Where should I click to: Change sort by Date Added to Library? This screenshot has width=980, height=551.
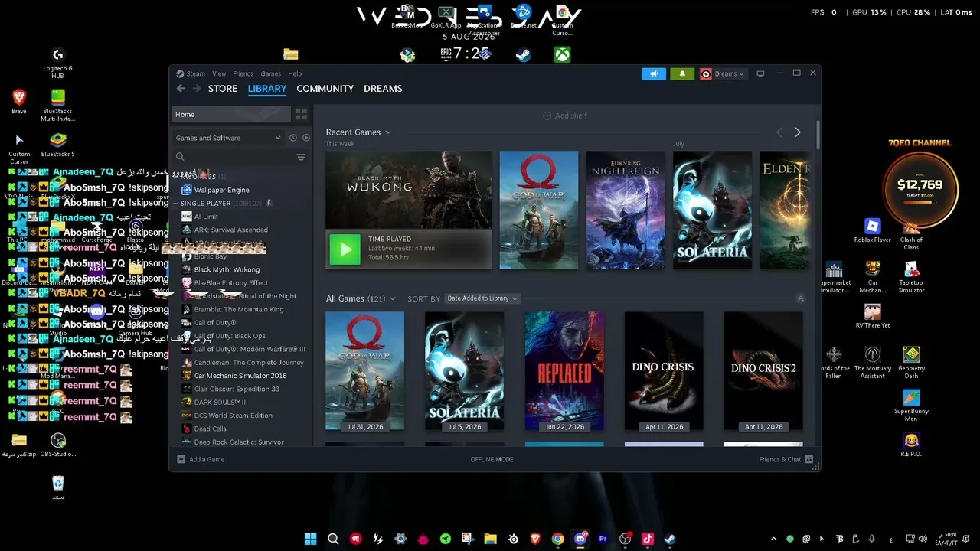(482, 298)
